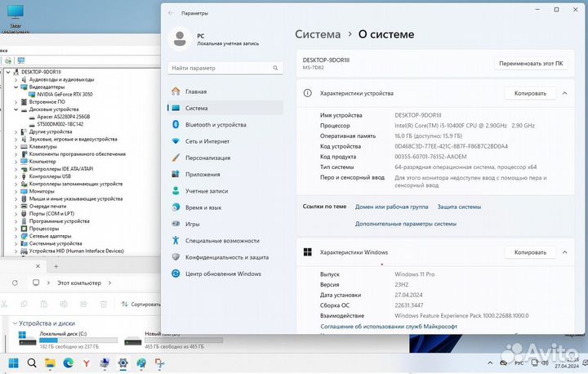Click РУС language indicator in tray

519,363
